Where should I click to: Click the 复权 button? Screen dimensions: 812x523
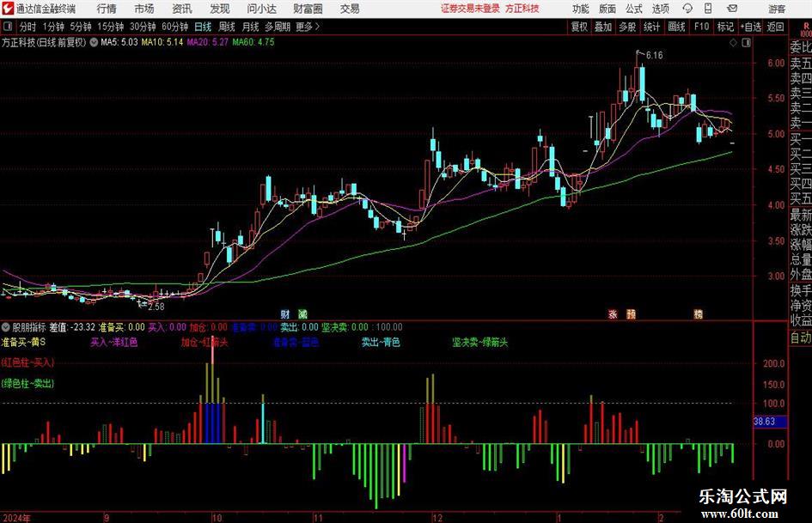579,27
